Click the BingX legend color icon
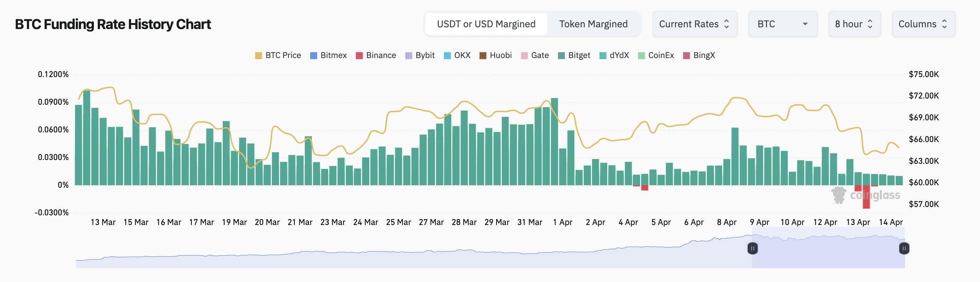Image resolution: width=980 pixels, height=282 pixels. (686, 56)
